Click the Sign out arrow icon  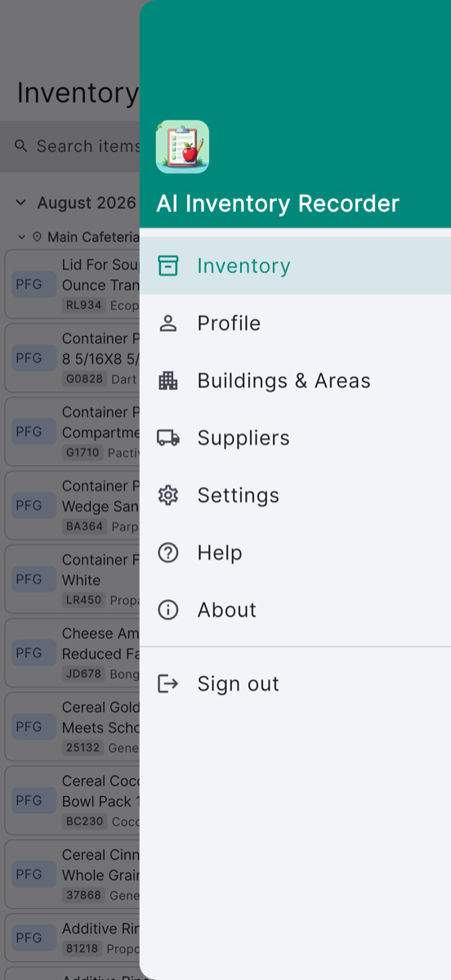(x=168, y=684)
